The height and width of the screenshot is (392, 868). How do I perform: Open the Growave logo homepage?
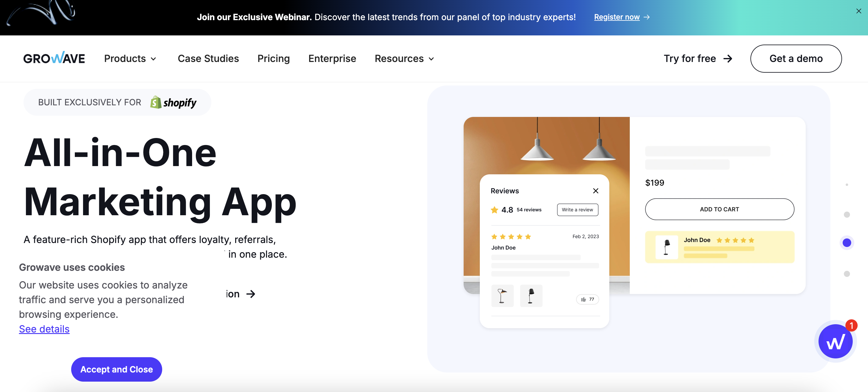click(x=54, y=58)
